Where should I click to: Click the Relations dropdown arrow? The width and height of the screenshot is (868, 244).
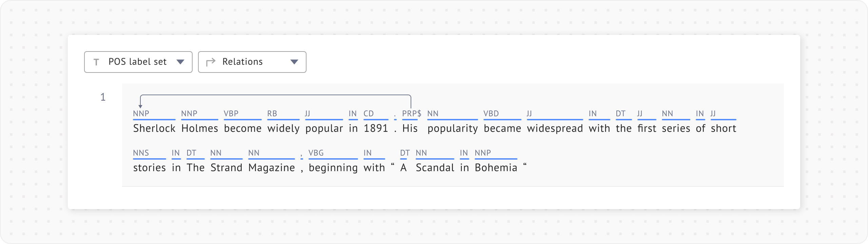click(294, 62)
